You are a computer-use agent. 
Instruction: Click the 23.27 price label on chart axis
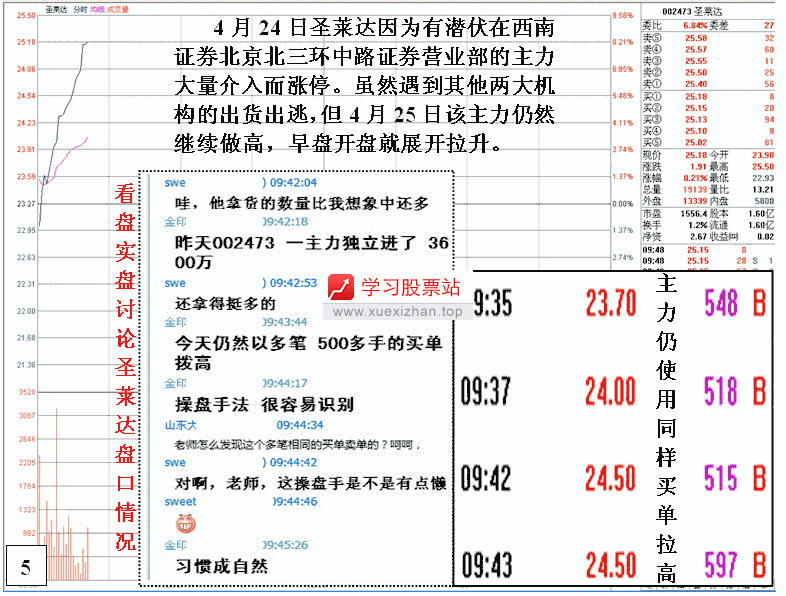(26, 204)
